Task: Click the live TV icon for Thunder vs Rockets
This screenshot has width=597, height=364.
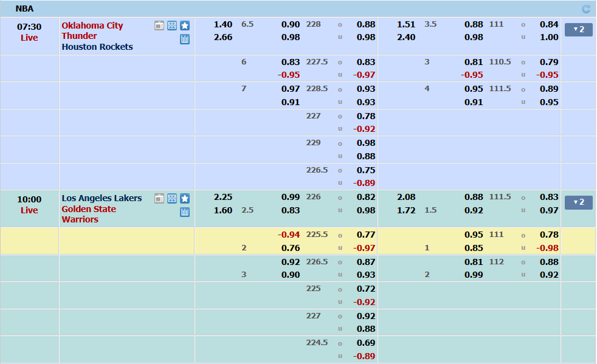Action: tap(159, 26)
